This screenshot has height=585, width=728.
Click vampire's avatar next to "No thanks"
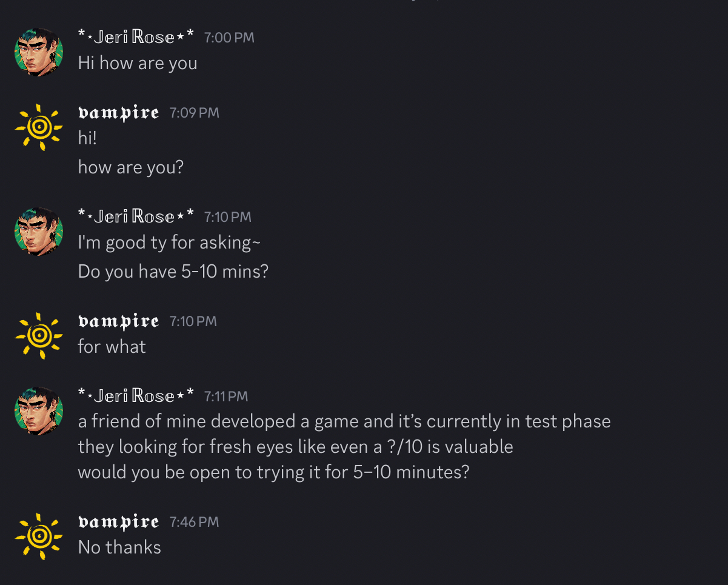39,536
